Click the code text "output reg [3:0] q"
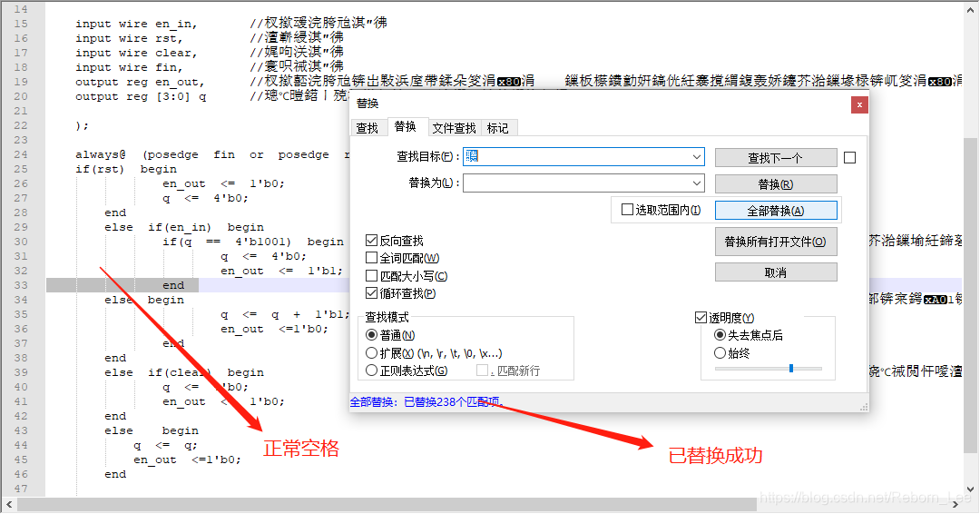This screenshot has width=980, height=514. click(x=141, y=97)
